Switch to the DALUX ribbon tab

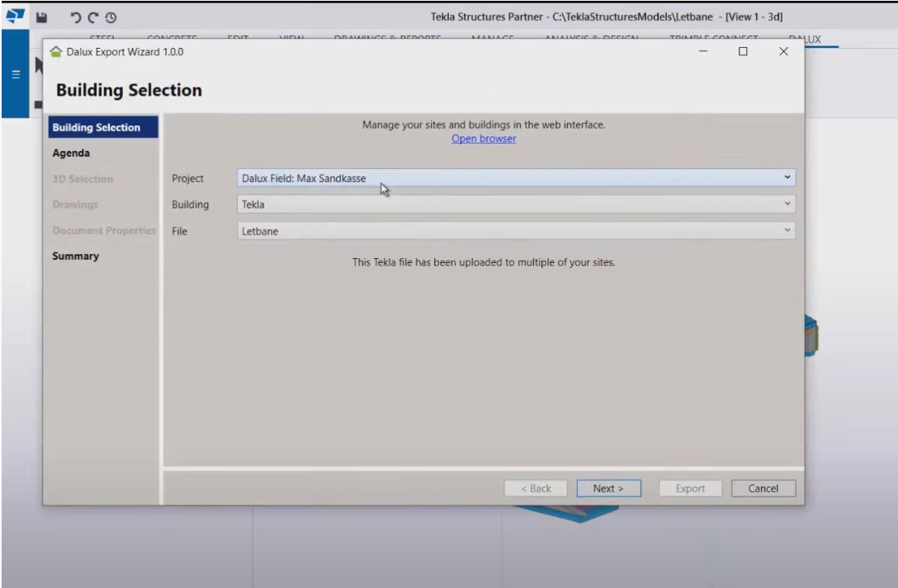[x=802, y=38]
